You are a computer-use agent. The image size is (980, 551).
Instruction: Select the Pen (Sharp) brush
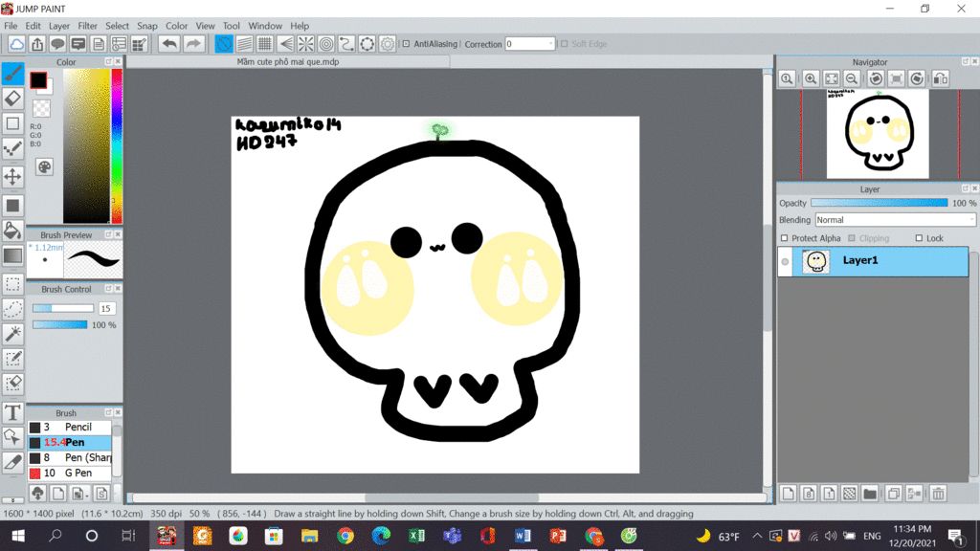tap(69, 457)
